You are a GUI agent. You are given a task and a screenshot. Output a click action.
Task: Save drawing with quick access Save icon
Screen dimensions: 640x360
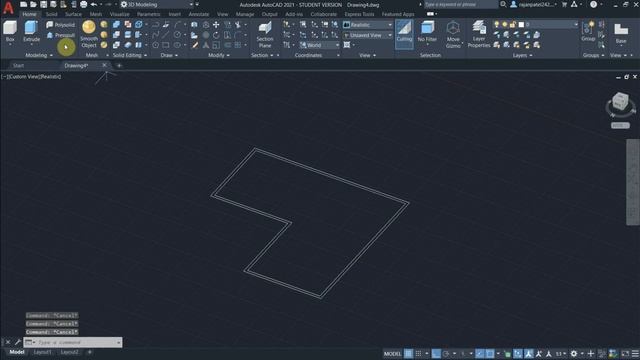click(43, 4)
